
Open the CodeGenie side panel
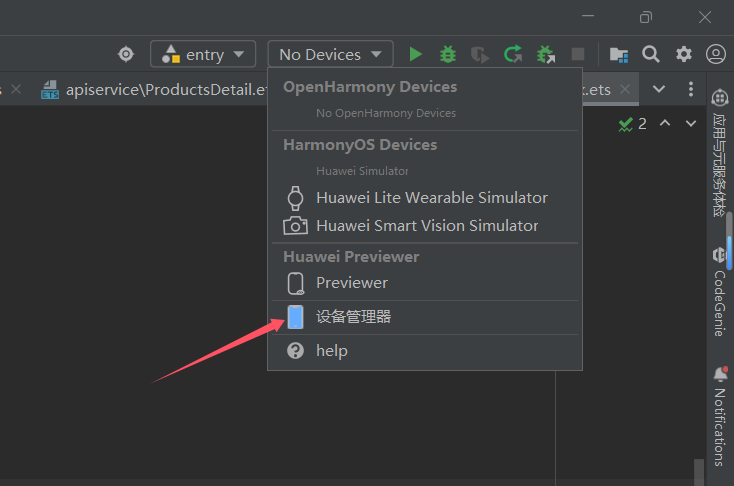(719, 293)
